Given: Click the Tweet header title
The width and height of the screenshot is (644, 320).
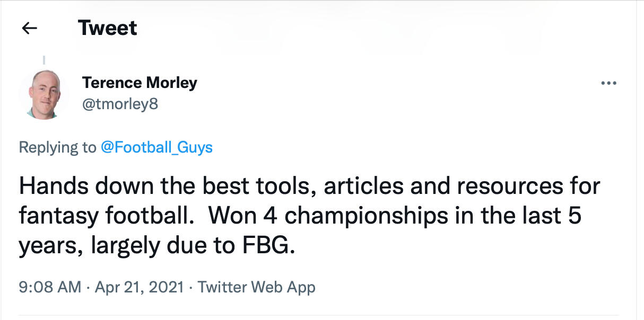Looking at the screenshot, I should [x=108, y=28].
